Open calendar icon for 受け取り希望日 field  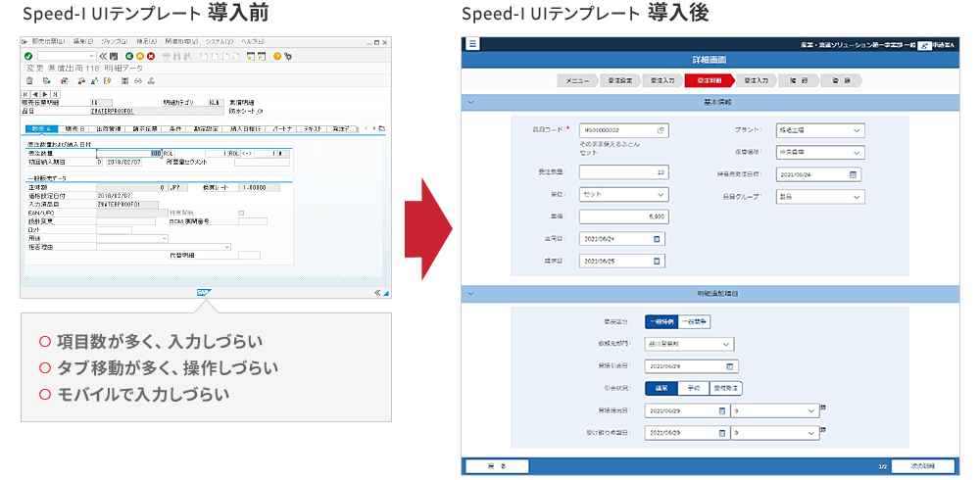tap(722, 433)
